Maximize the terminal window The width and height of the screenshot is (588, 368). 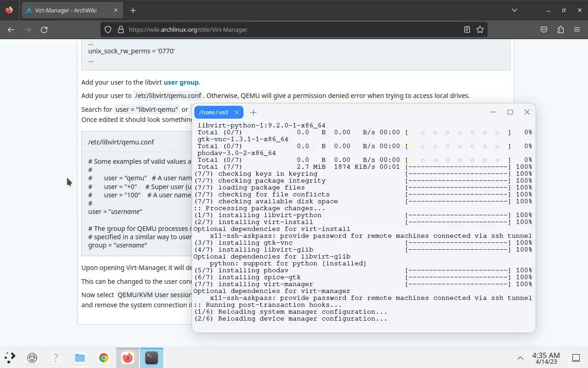[510, 112]
